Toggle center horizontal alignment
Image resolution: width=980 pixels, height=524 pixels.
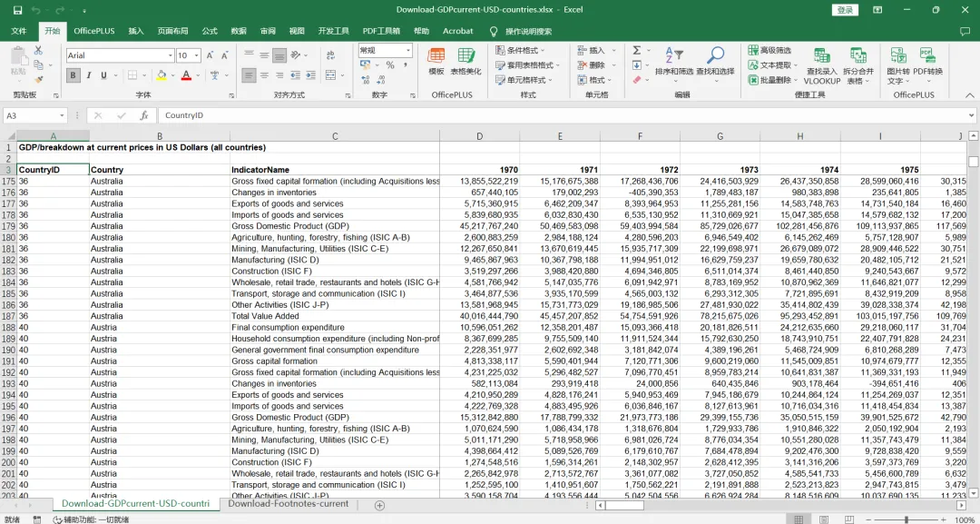pyautogui.click(x=264, y=75)
